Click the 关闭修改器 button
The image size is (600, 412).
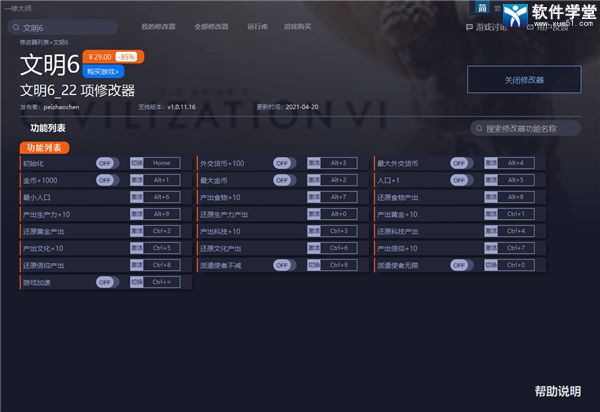(x=524, y=80)
